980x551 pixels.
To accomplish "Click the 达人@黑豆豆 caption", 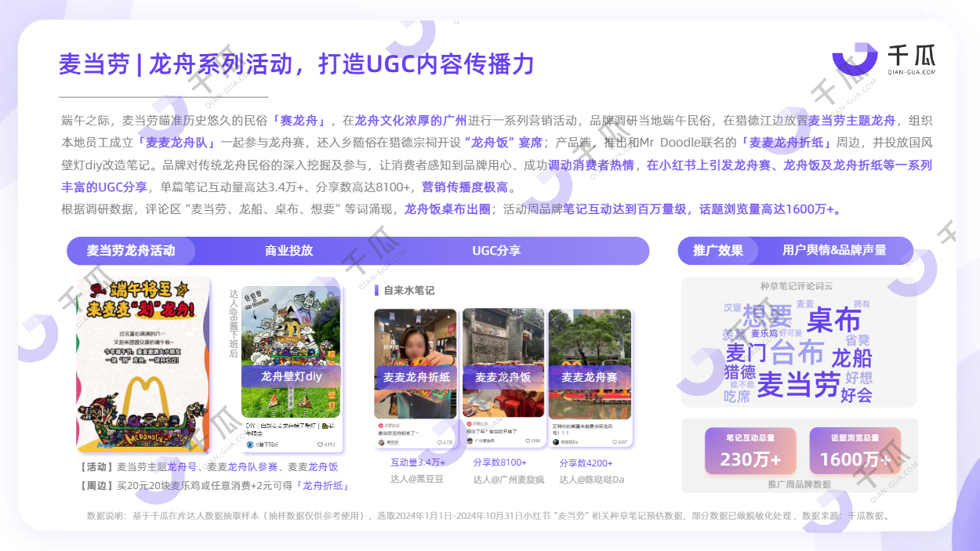I will [418, 479].
